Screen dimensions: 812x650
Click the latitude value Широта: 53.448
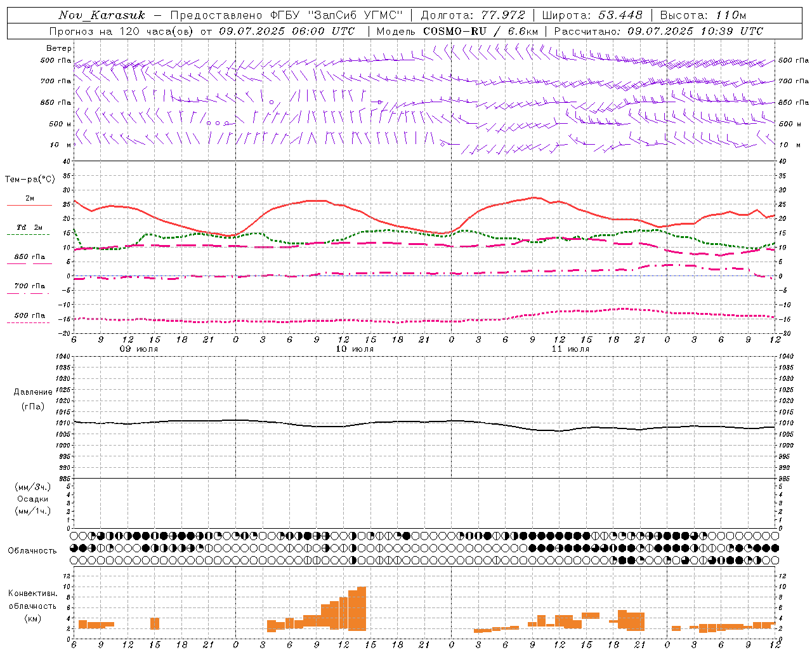(x=593, y=15)
